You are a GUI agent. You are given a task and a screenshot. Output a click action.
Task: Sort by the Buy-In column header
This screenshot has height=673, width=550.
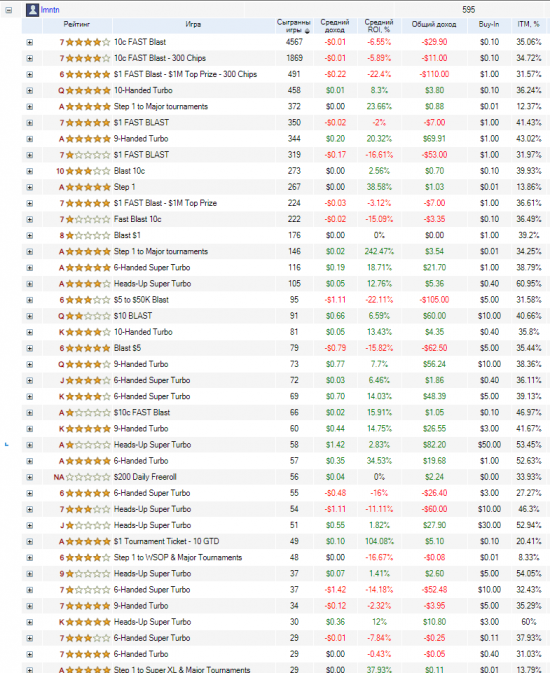point(489,25)
